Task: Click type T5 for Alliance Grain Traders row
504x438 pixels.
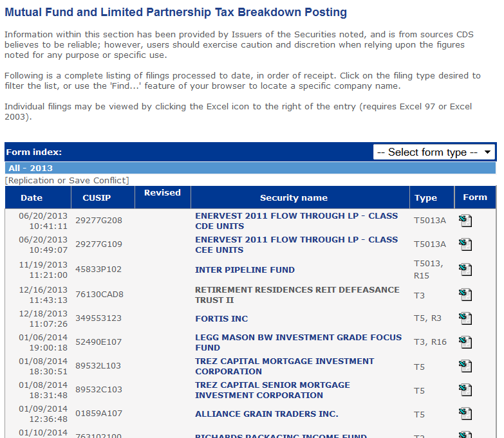Action: point(419,414)
